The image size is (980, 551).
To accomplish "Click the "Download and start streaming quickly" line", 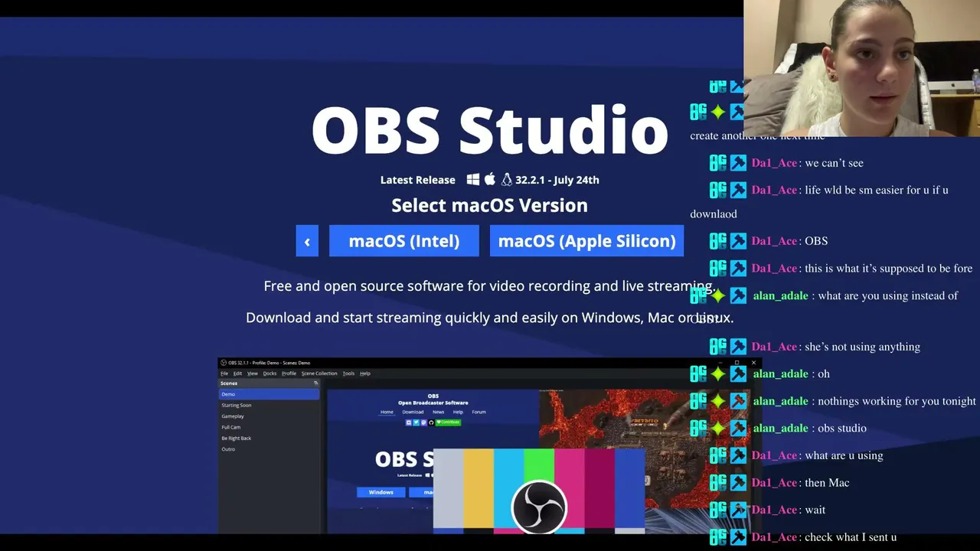I will 490,317.
